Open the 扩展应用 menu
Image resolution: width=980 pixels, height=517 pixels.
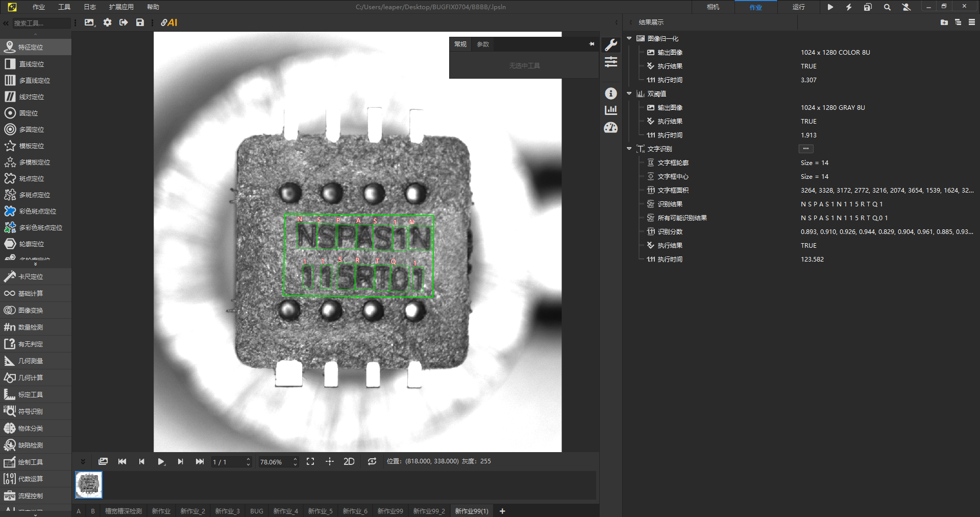click(x=121, y=7)
